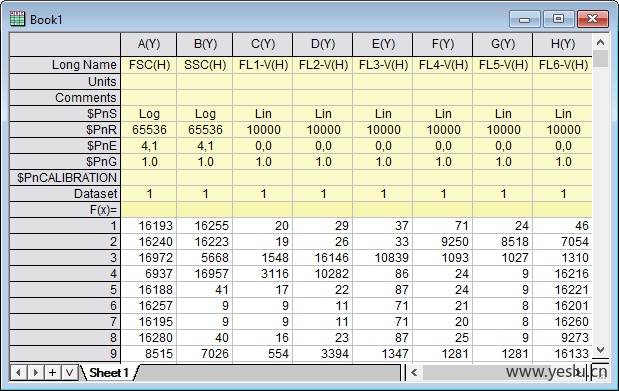
Task: Go to first sheet tab arrow
Action: [18, 372]
